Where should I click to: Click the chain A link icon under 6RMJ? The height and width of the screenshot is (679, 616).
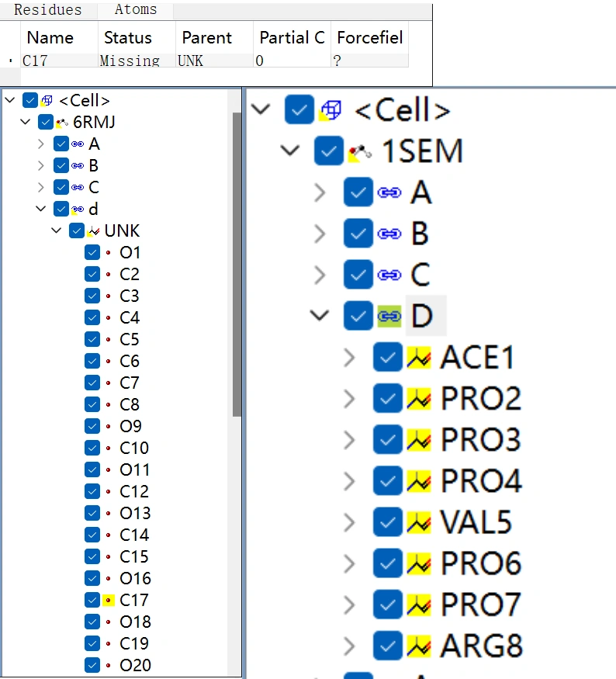click(x=78, y=144)
